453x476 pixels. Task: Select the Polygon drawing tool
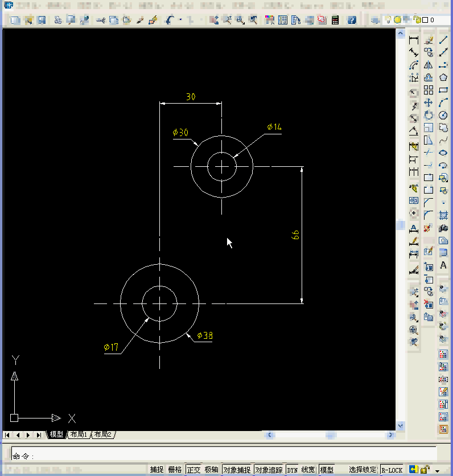click(x=443, y=77)
